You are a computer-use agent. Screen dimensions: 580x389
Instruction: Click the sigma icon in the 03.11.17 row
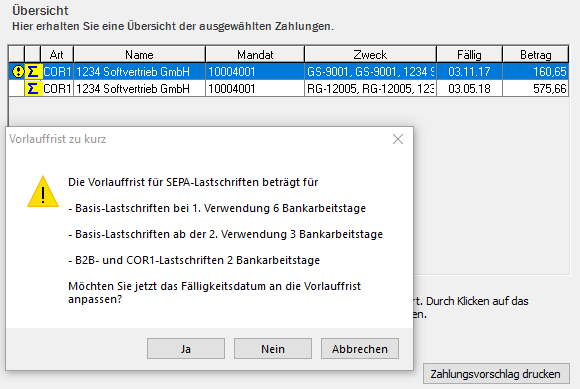(x=33, y=71)
